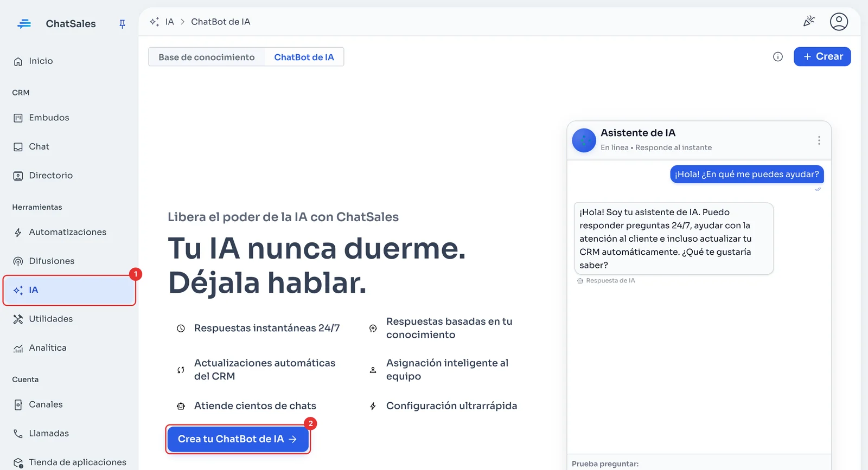Viewport: 868px width, 470px height.
Task: Click 'Respuestas instantáneas 24/7' feature text
Action: coord(267,328)
